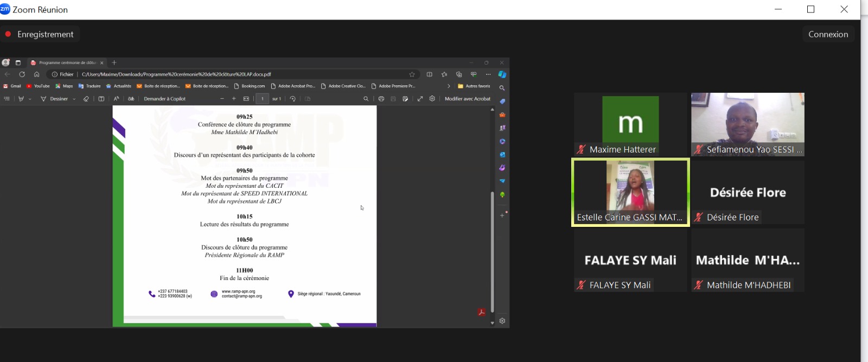The width and height of the screenshot is (868, 362).
Task: Click the red Adobe Acrobat floating icon
Action: [x=481, y=312]
